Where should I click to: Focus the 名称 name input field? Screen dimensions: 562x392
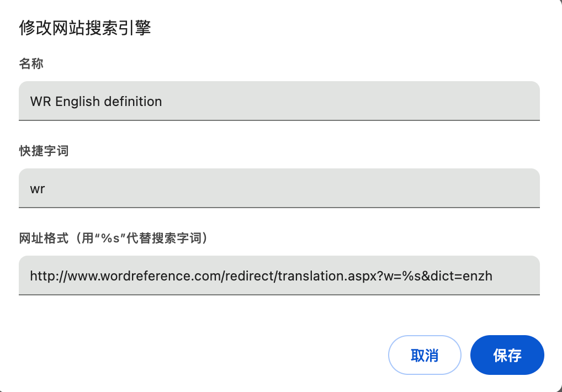[x=279, y=101]
